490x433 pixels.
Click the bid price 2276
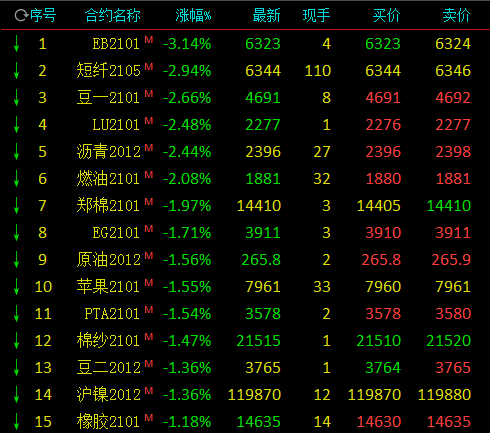point(383,125)
